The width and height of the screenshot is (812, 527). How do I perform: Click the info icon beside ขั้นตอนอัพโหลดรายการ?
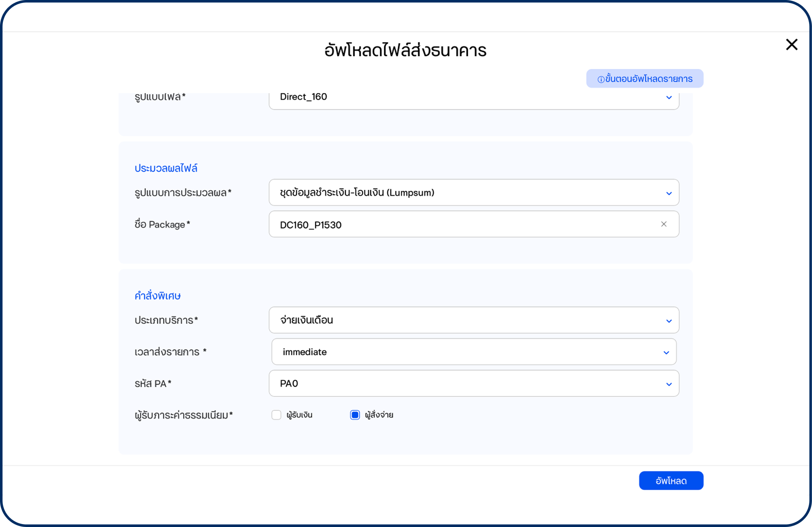[x=601, y=79]
